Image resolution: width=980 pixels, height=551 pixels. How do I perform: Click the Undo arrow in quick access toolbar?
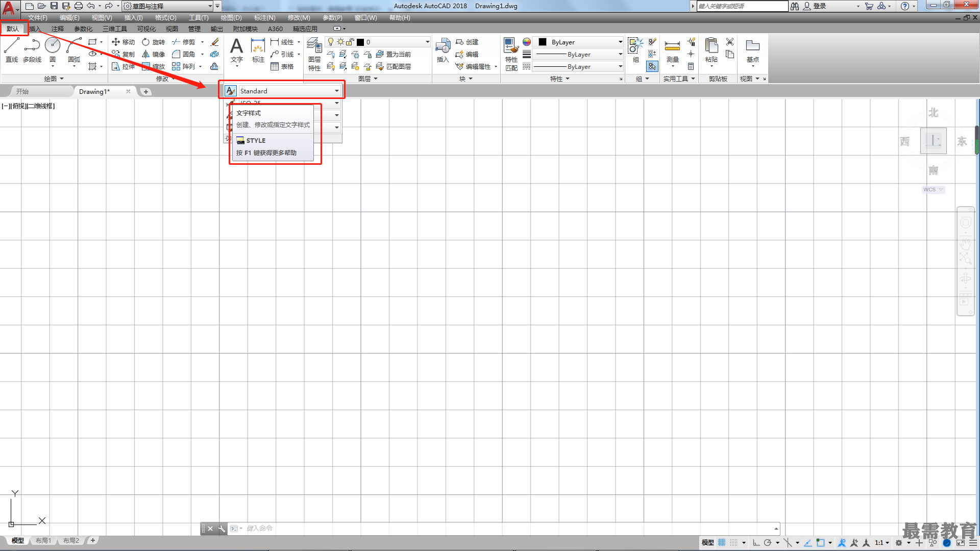point(91,6)
